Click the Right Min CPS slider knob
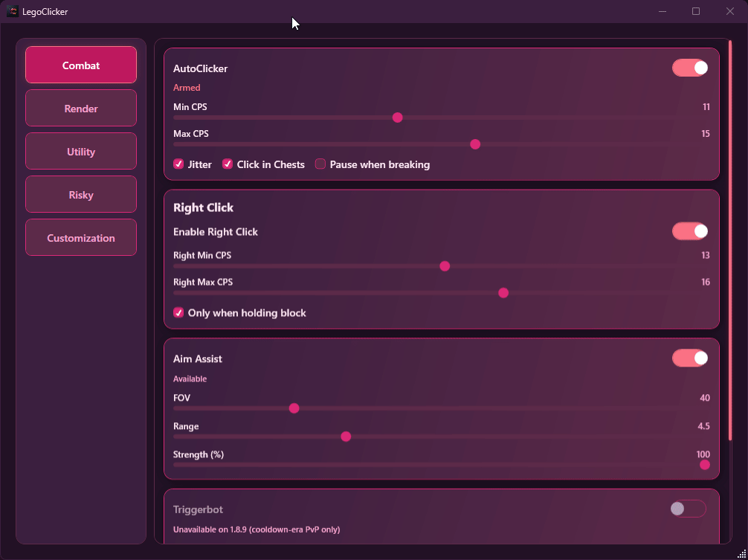The image size is (748, 560). pyautogui.click(x=445, y=266)
